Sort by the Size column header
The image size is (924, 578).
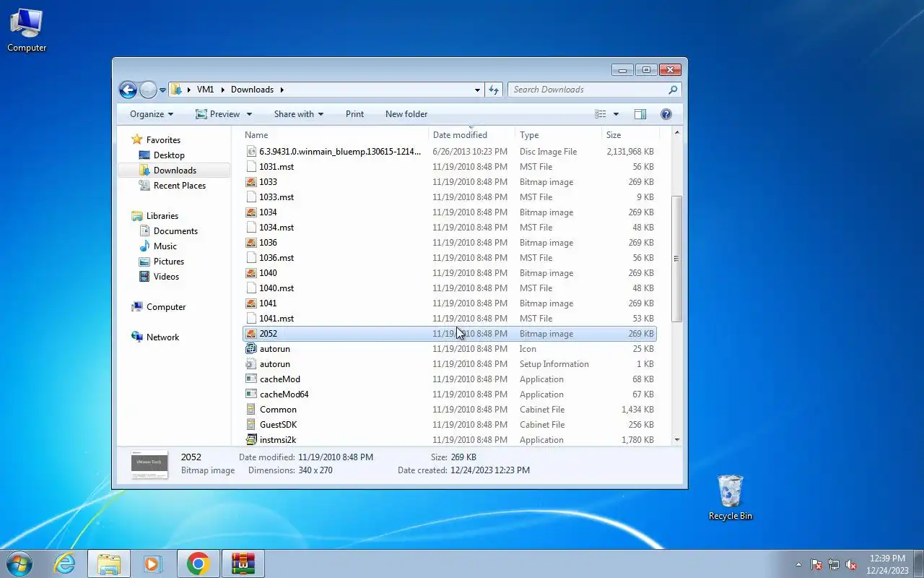(x=630, y=135)
